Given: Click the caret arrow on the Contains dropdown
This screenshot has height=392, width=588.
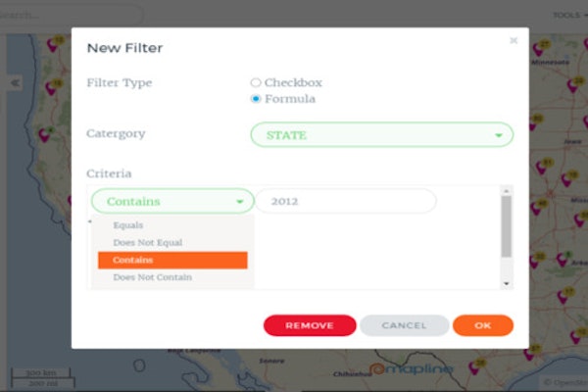Looking at the screenshot, I should point(240,202).
